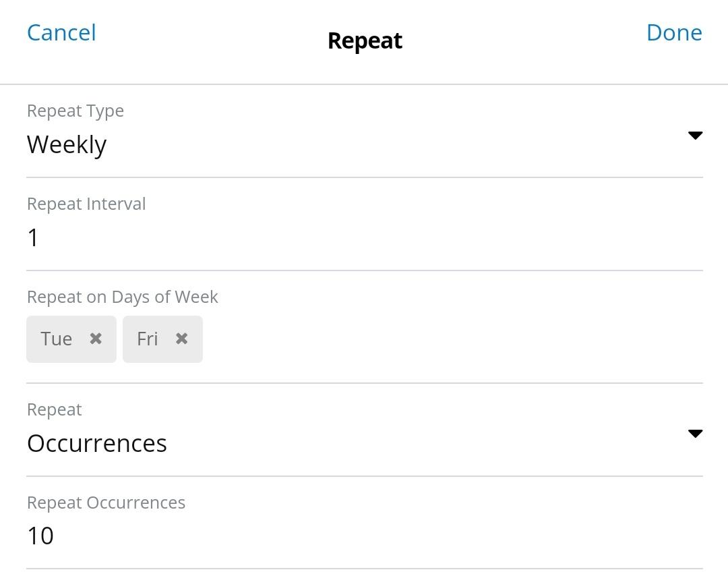
Task: Select the Tue day chip
Action: pyautogui.click(x=57, y=339)
